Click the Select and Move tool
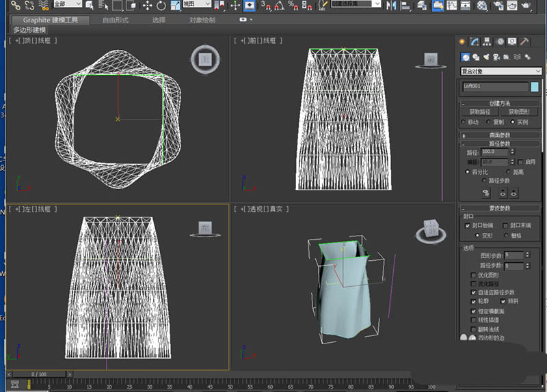Screen dimensions: 547x392 pyautogui.click(x=146, y=5)
